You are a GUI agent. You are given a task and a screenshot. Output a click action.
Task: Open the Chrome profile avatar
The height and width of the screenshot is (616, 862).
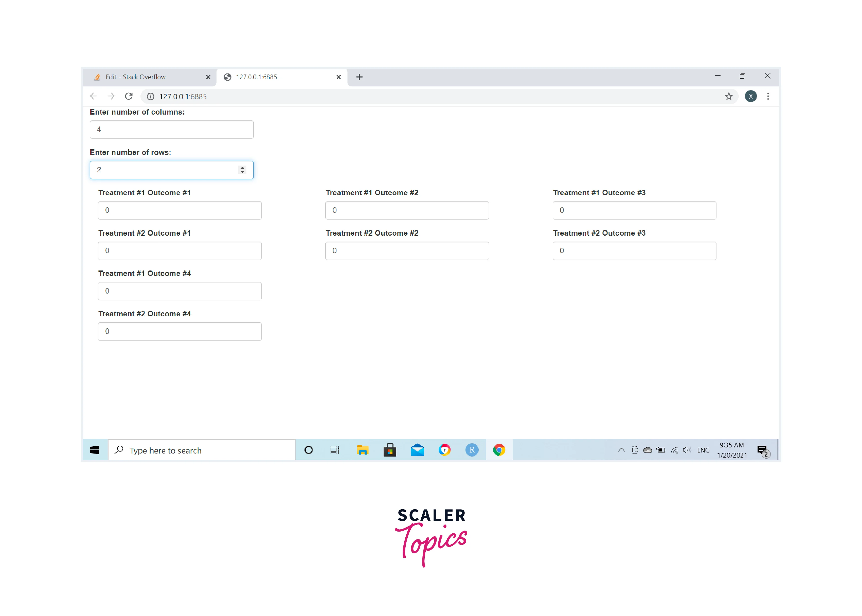750,96
